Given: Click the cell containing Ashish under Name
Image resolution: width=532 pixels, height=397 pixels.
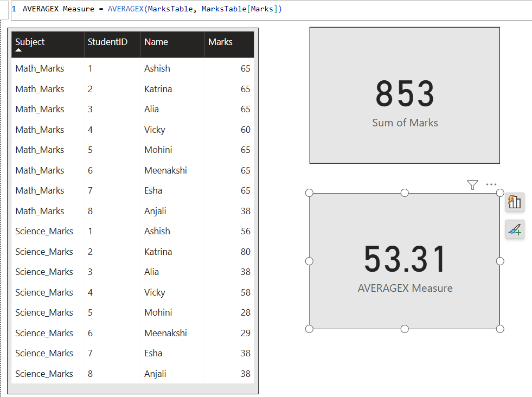Looking at the screenshot, I should (x=157, y=68).
